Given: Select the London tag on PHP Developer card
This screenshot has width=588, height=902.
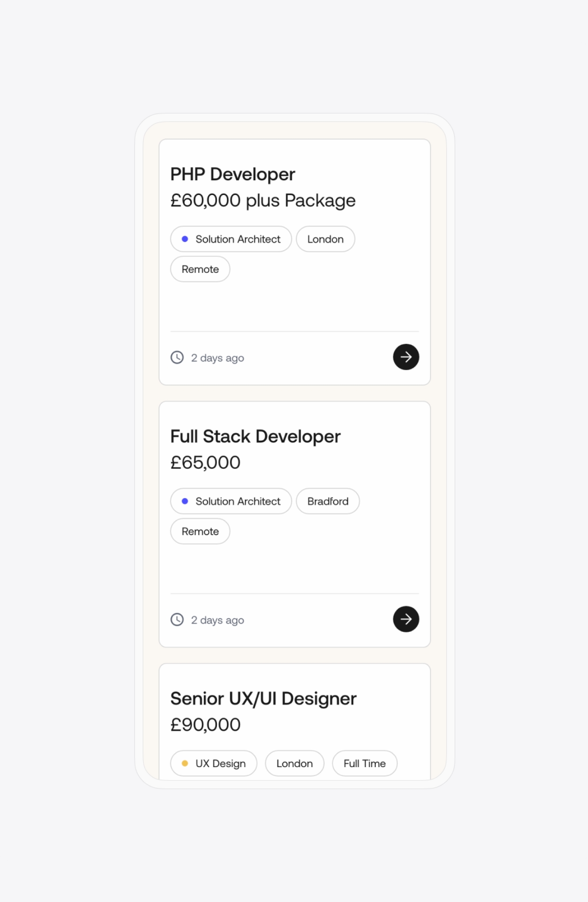Looking at the screenshot, I should coord(325,239).
